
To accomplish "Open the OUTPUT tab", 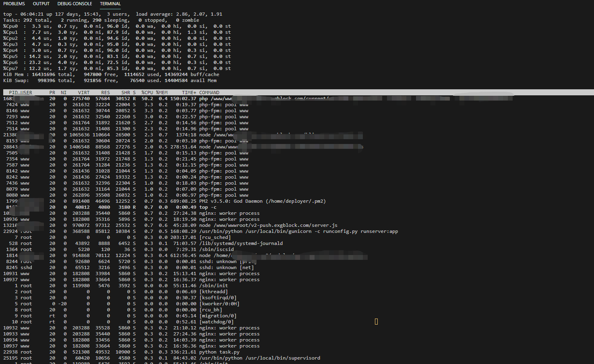I will coord(41,4).
